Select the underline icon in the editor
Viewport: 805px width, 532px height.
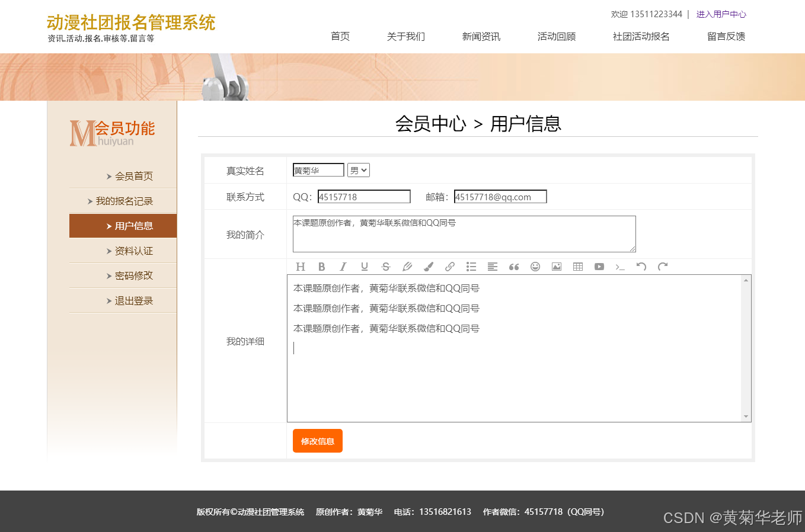[365, 267]
